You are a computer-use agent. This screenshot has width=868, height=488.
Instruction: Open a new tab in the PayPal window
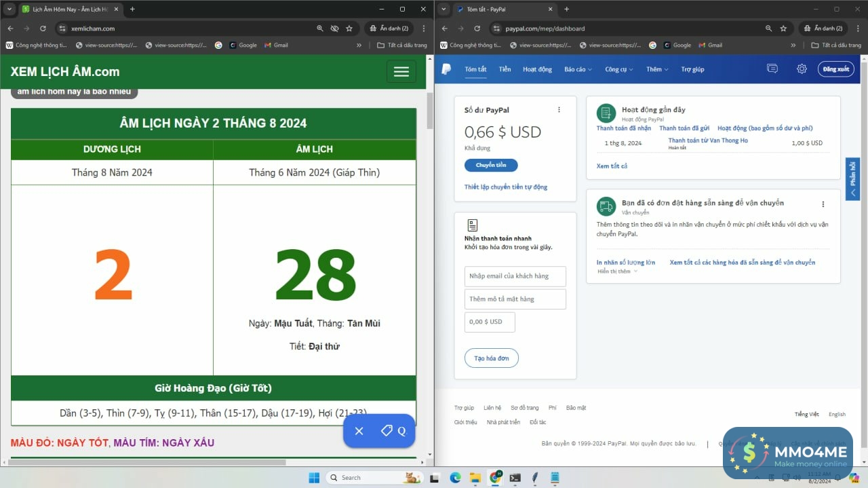click(x=566, y=9)
